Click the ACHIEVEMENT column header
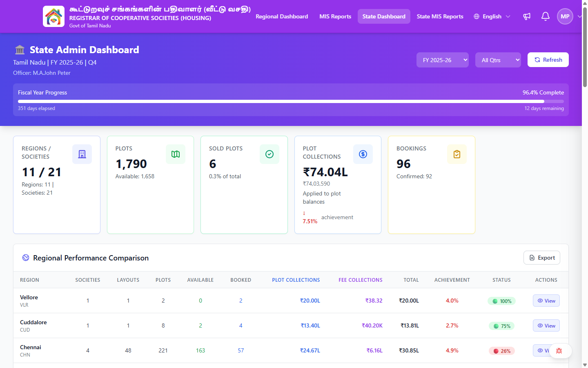This screenshot has width=588, height=368. [x=452, y=280]
